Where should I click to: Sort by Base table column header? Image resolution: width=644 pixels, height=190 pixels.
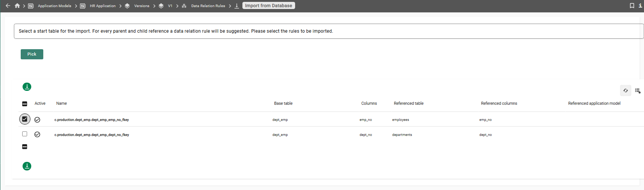point(283,104)
